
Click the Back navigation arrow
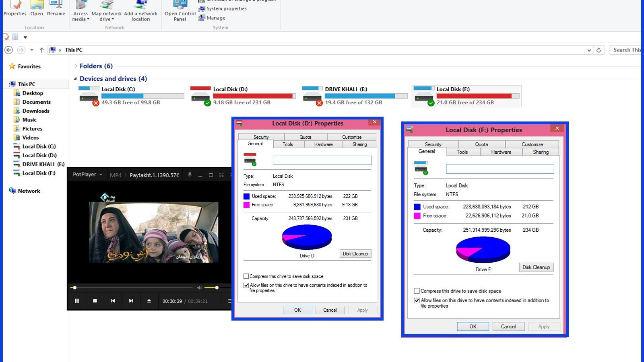coord(8,50)
